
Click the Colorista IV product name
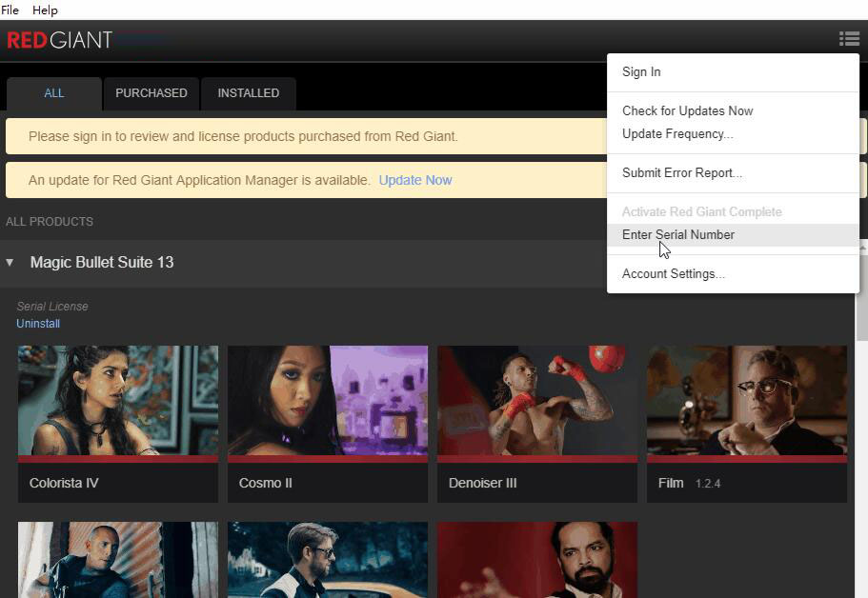point(64,483)
